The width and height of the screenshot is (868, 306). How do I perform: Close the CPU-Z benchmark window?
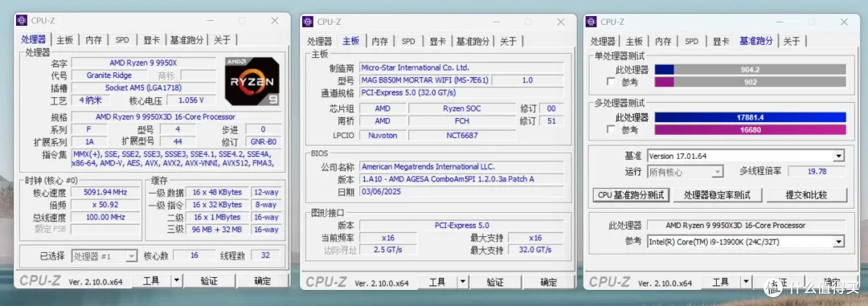point(844,22)
